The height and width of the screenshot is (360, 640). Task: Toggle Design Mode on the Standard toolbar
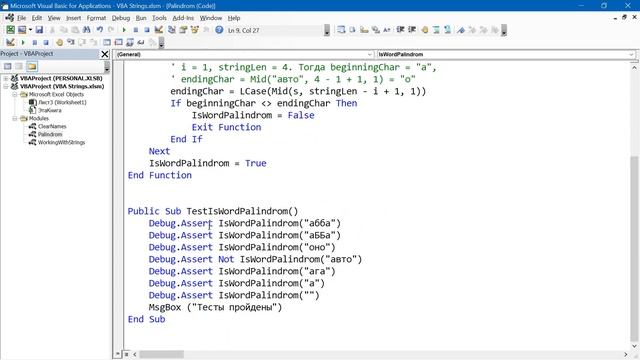158,30
